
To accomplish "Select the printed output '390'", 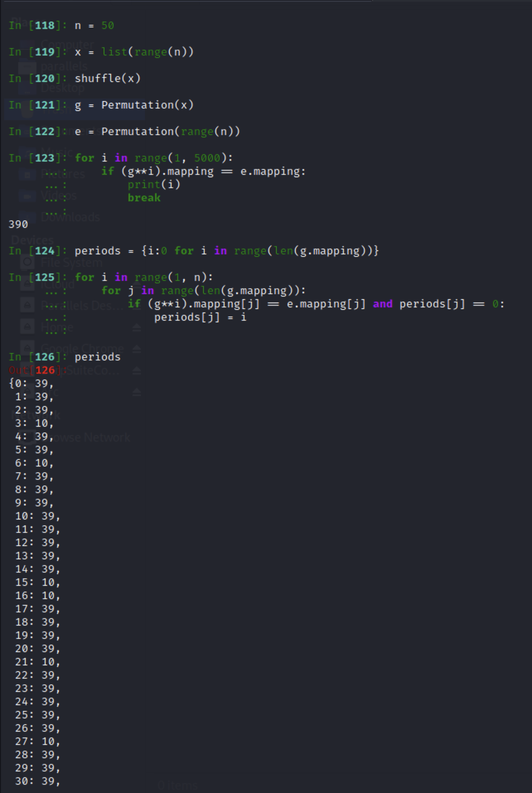I will tap(18, 225).
